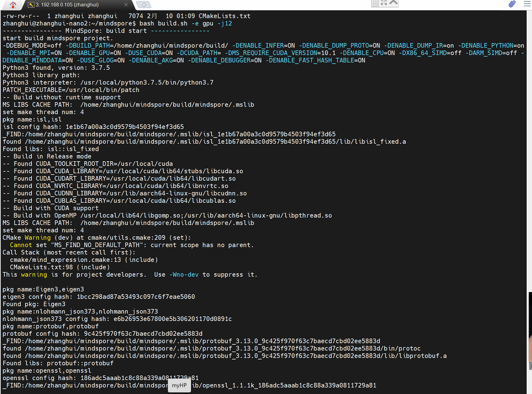Click 'Found libs: protobuf::protobuf' line
532x394 pixels.
(58, 363)
